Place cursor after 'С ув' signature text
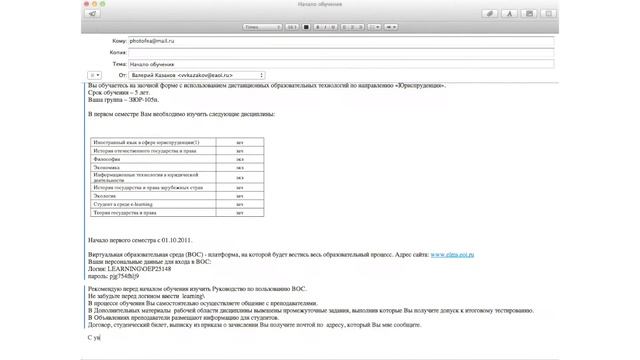The image size is (640, 360). pos(100,338)
